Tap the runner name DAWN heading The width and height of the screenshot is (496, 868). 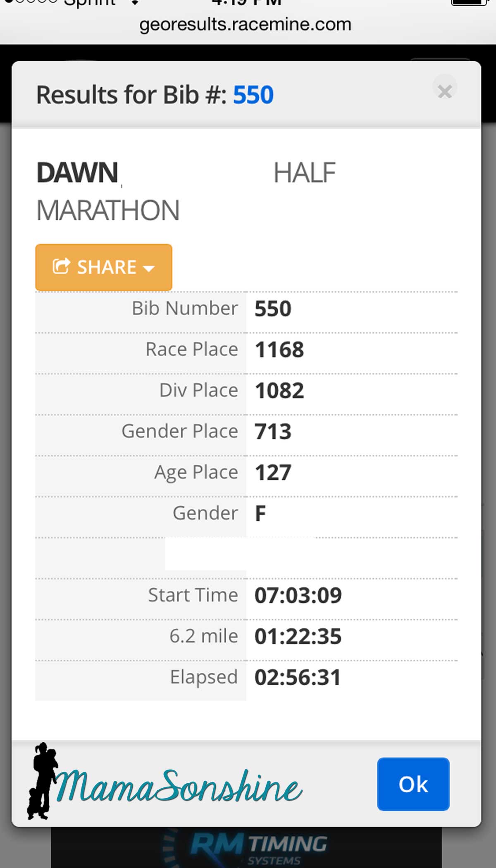pyautogui.click(x=77, y=172)
